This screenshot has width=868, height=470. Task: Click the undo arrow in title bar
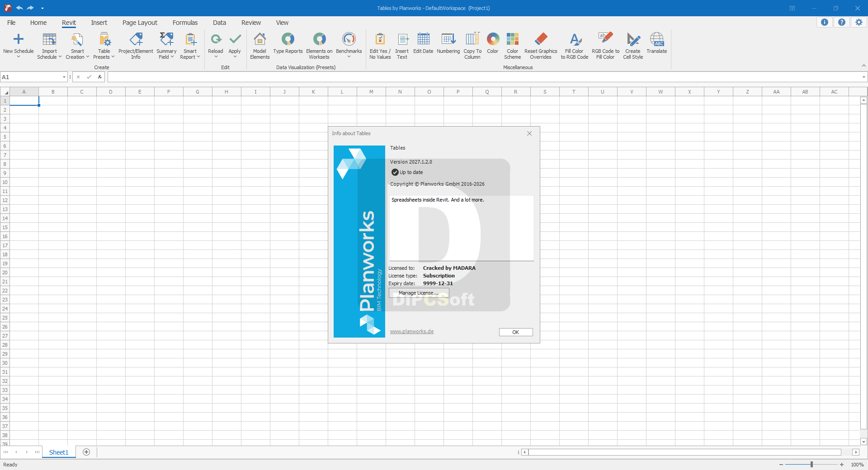(x=19, y=8)
